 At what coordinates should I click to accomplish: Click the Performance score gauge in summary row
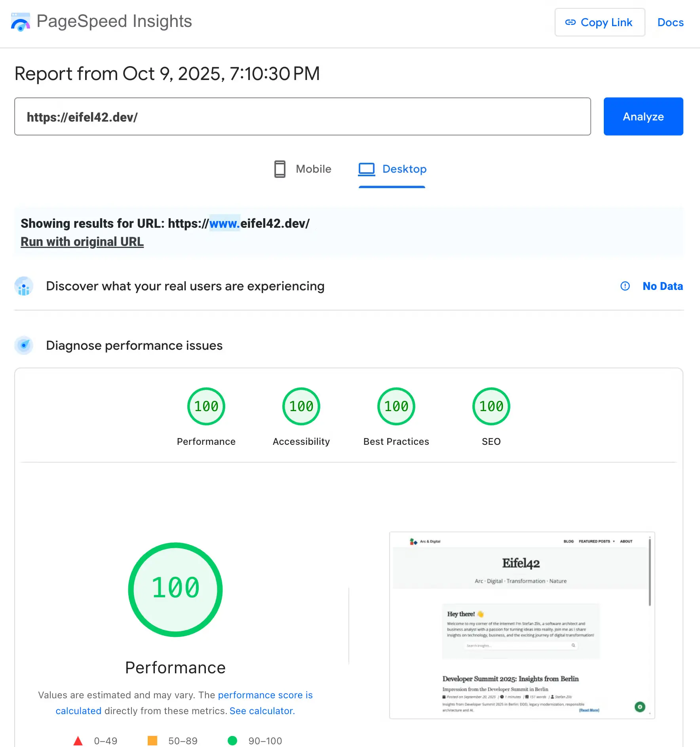click(x=206, y=406)
